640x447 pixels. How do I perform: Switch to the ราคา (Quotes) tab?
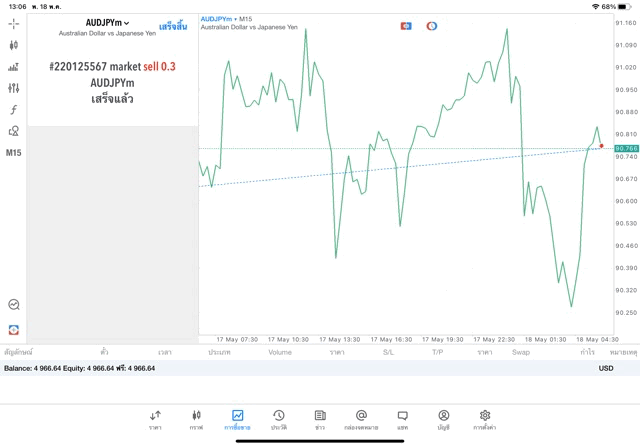(155, 419)
